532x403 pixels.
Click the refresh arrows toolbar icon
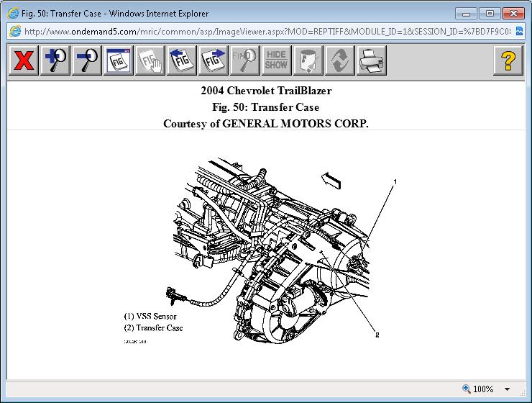(x=340, y=60)
